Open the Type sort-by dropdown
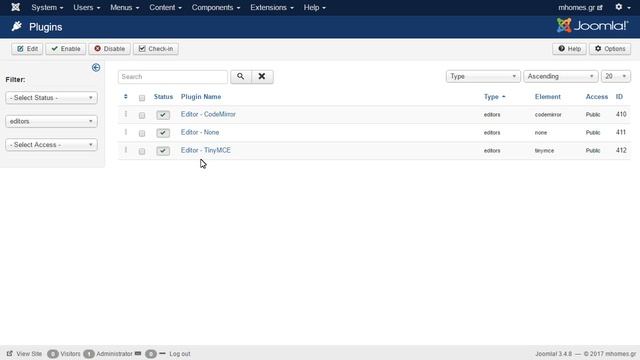Viewport: 640px width, 360px height. pos(483,76)
